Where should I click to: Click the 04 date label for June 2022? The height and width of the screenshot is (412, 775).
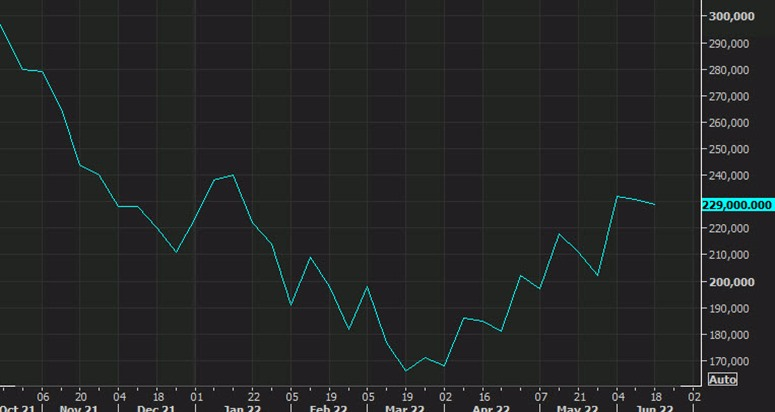[x=617, y=397]
